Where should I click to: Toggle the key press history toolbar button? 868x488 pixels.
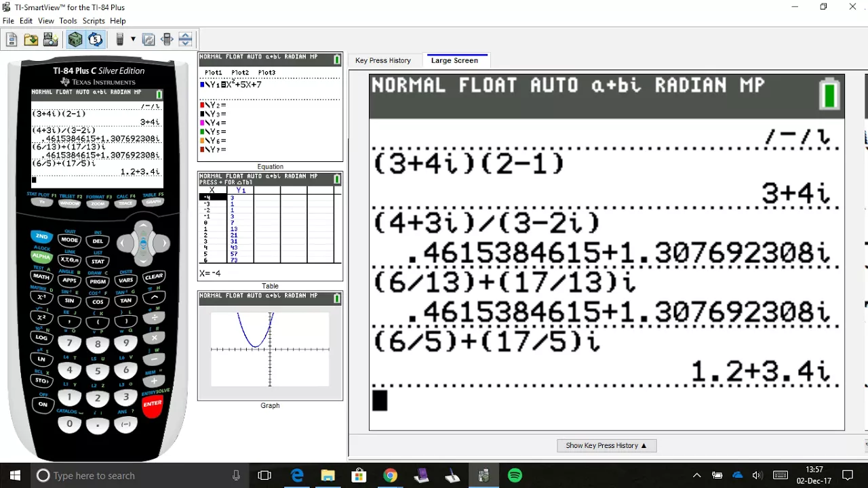click(x=95, y=39)
